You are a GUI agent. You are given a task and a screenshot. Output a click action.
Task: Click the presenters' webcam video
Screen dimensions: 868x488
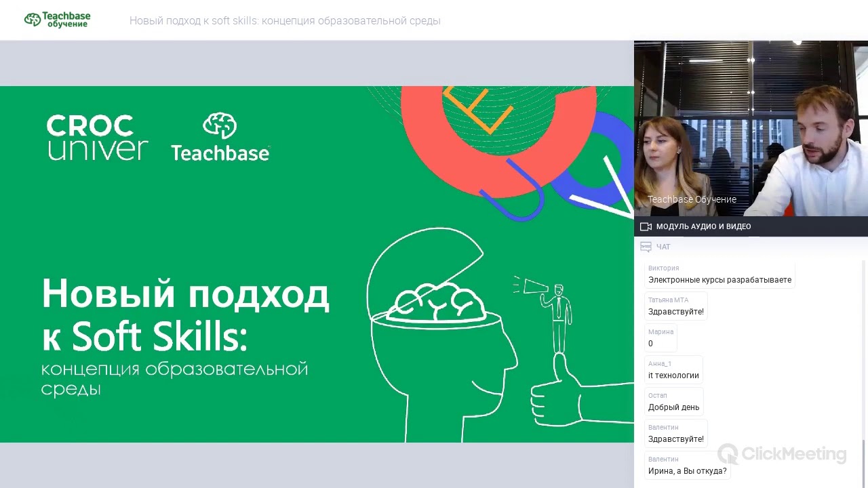click(x=751, y=129)
